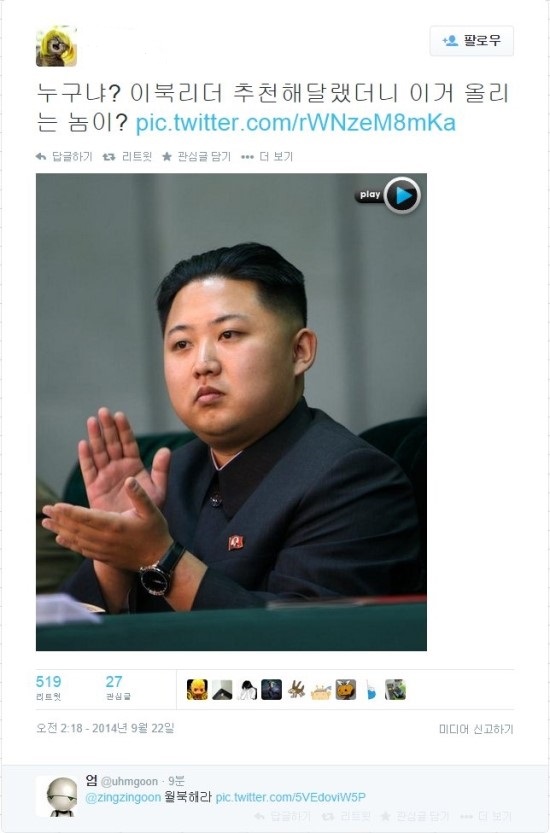
Task: Open the dark blue scene retweeter avatar
Action: [x=272, y=690]
